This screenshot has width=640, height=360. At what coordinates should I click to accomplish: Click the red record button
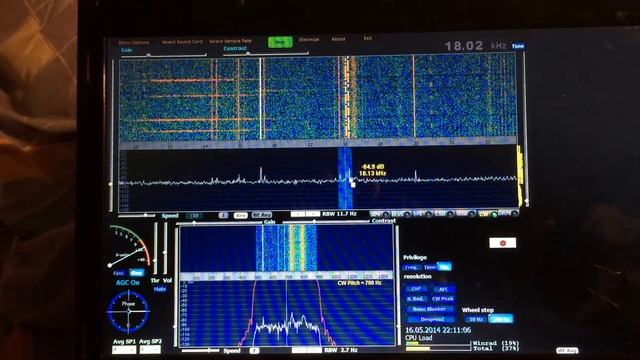(502, 243)
